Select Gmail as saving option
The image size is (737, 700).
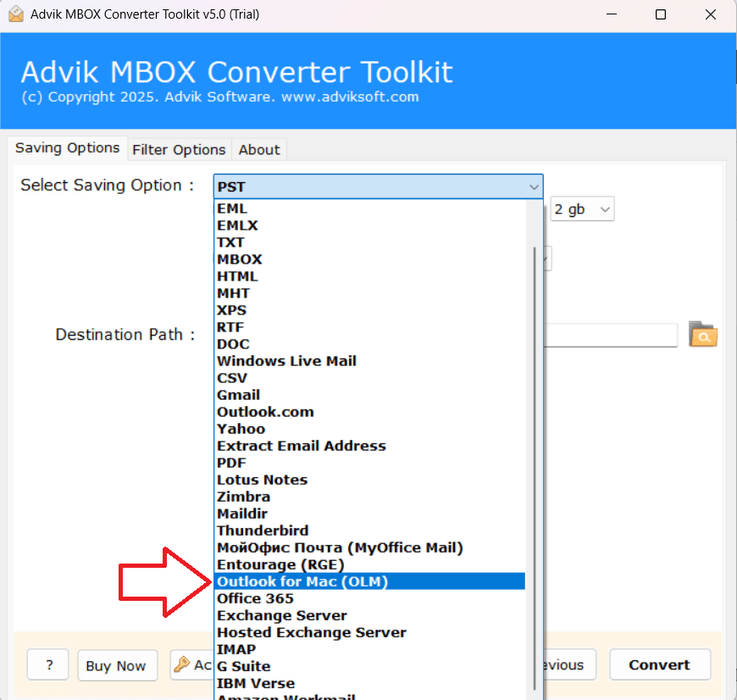tap(369, 395)
